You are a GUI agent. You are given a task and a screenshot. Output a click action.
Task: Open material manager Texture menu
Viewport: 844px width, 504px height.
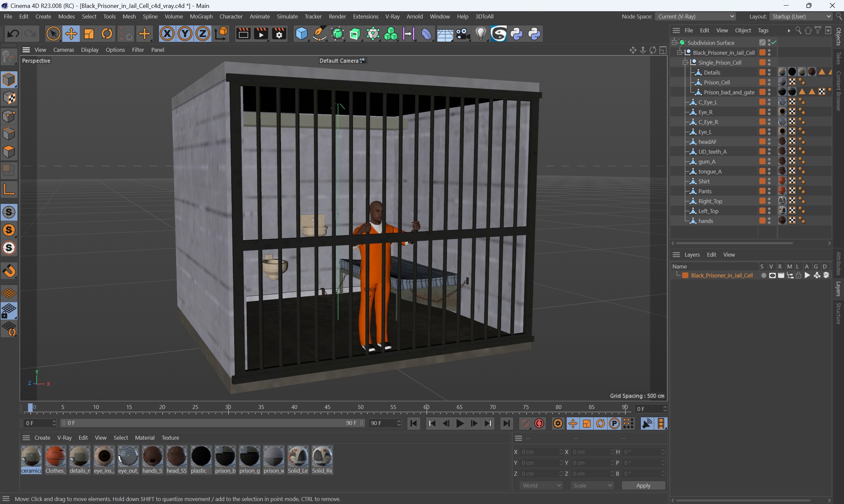pyautogui.click(x=170, y=437)
